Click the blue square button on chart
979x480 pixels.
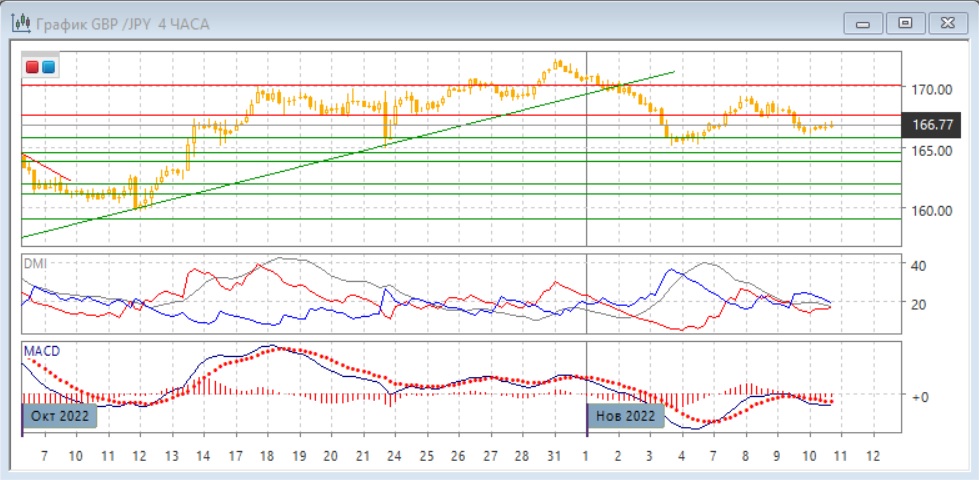pos(48,67)
